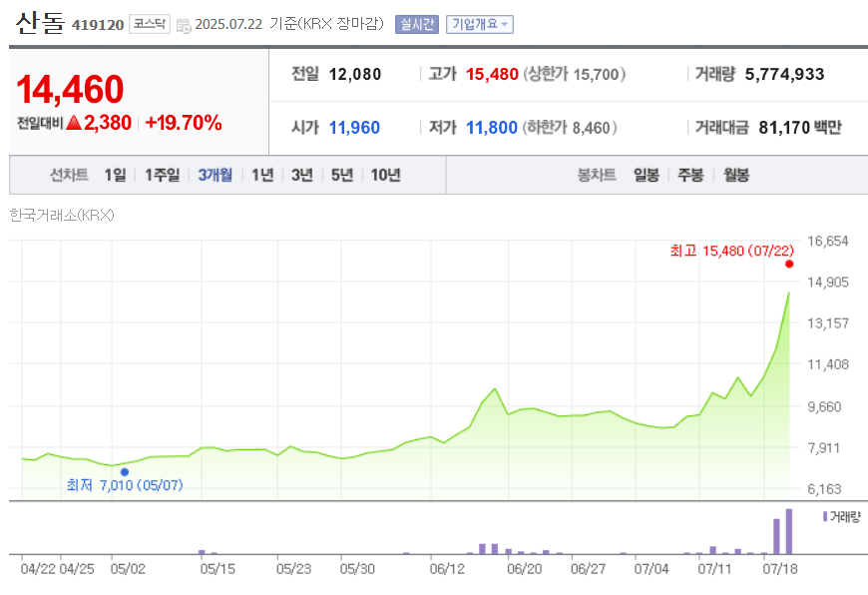Click the 16,654 y-axis value
The image size is (868, 595).
pos(827,241)
